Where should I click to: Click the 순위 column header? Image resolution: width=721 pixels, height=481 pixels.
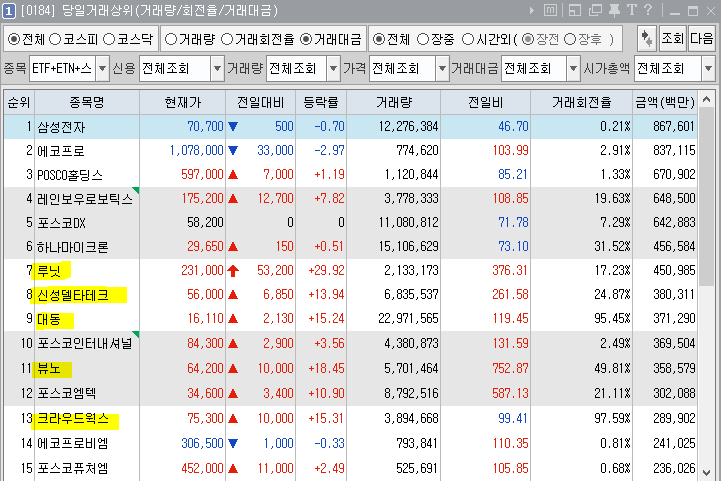[x=19, y=102]
